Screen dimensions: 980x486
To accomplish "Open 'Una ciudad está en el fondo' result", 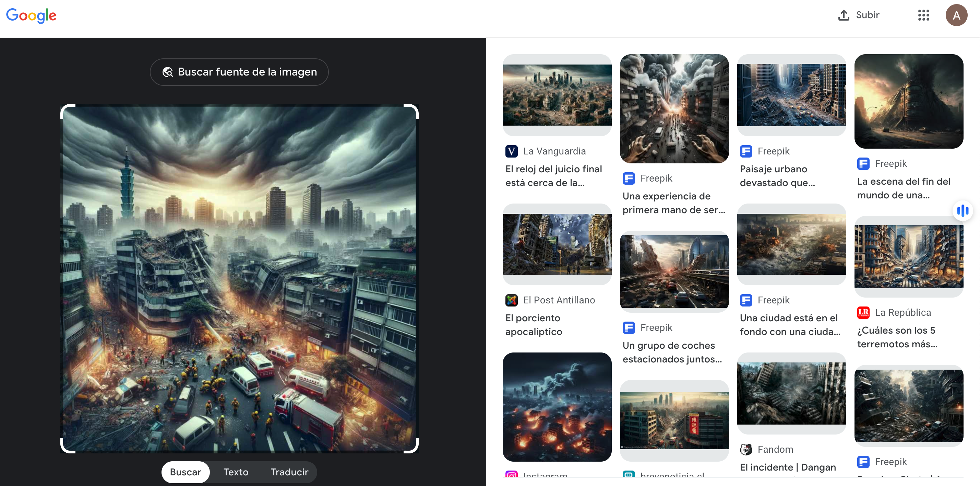I will coord(790,325).
